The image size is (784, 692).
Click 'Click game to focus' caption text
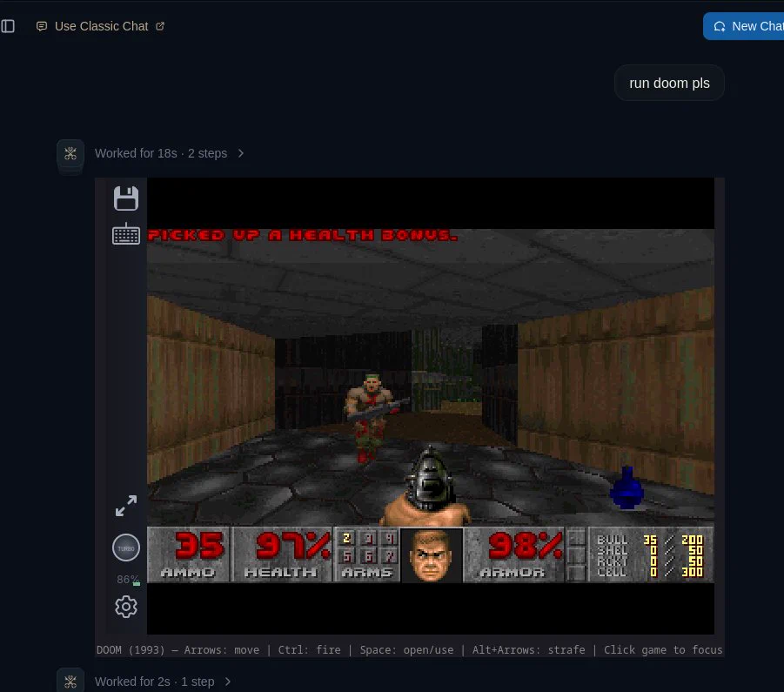coord(663,649)
